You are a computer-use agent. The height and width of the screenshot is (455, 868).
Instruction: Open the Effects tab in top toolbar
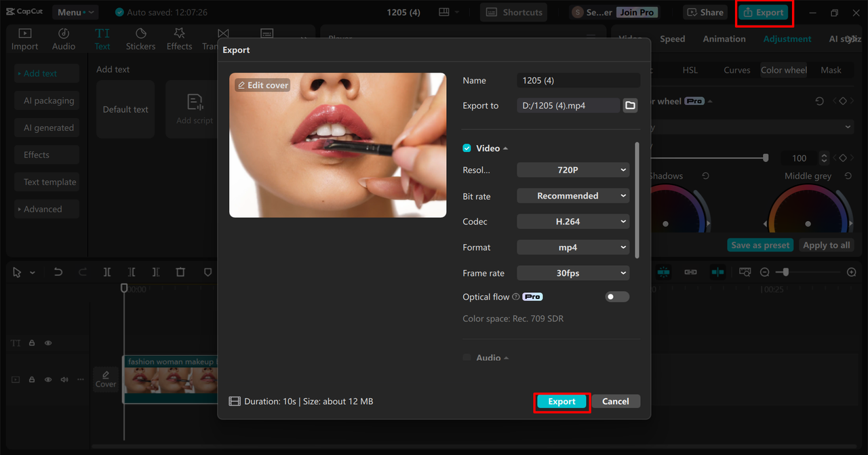point(179,39)
